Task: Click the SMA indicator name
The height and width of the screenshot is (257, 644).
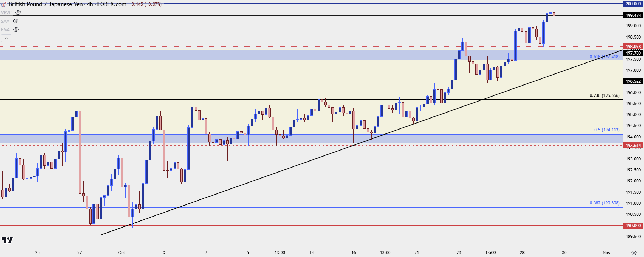Action: click(x=5, y=21)
